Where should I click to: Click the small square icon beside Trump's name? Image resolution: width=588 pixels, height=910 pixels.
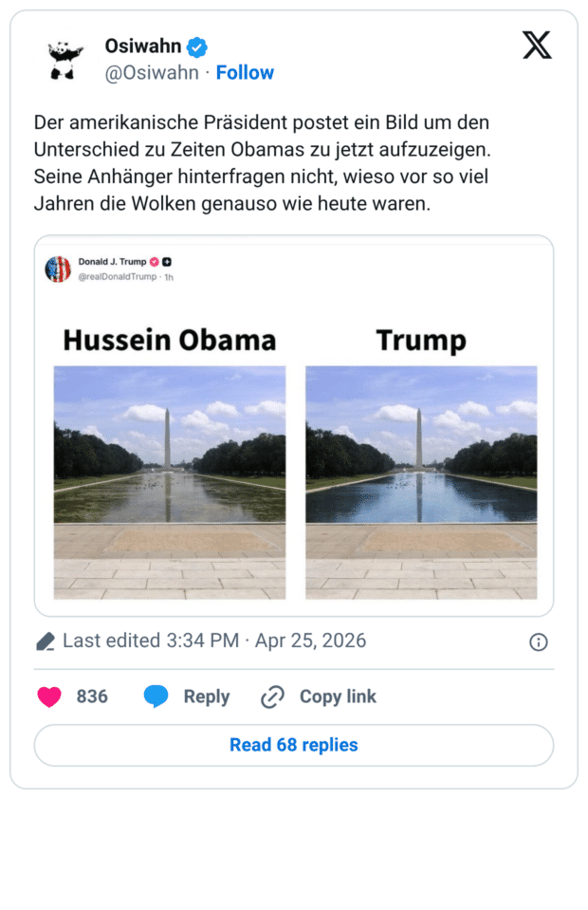click(167, 261)
